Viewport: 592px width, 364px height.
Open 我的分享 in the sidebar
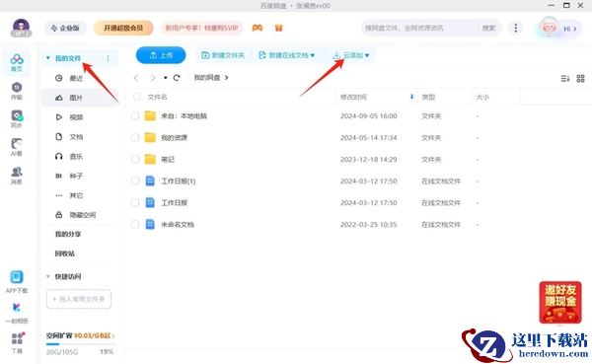tap(68, 234)
